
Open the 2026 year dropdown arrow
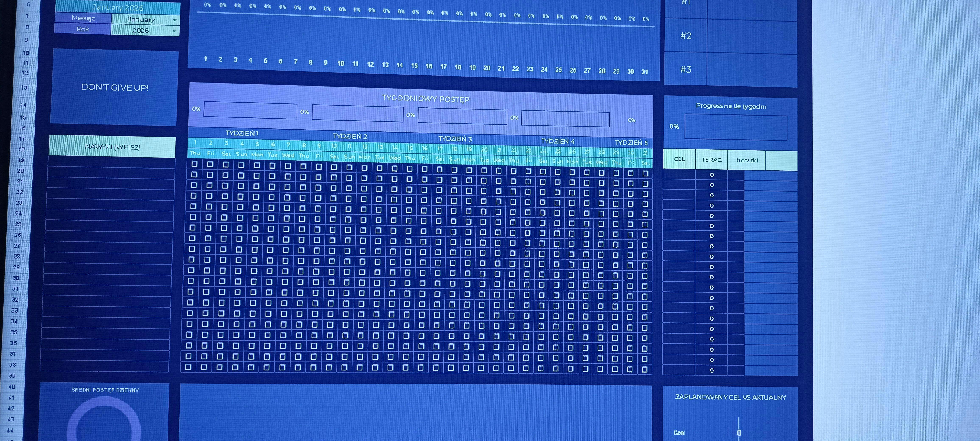(x=174, y=31)
